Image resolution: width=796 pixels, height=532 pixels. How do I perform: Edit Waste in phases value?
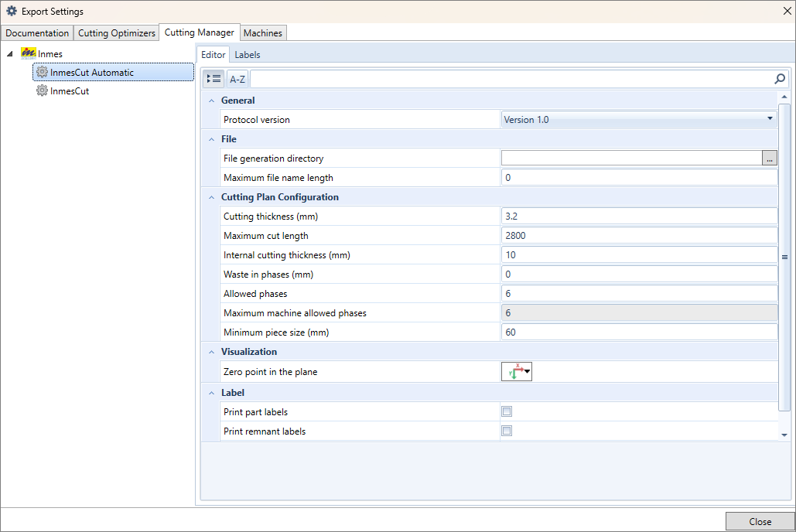[x=639, y=275]
